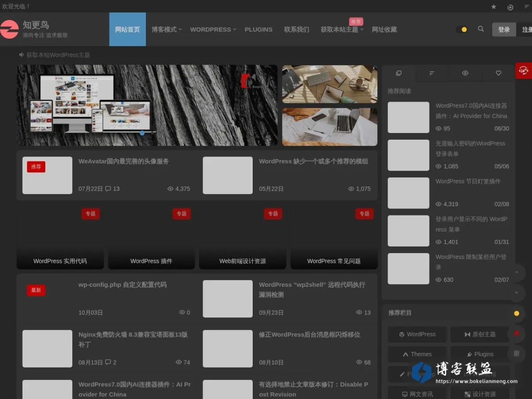The image size is (532, 399).
Task: Open the search magnifier in the header
Action: (481, 29)
